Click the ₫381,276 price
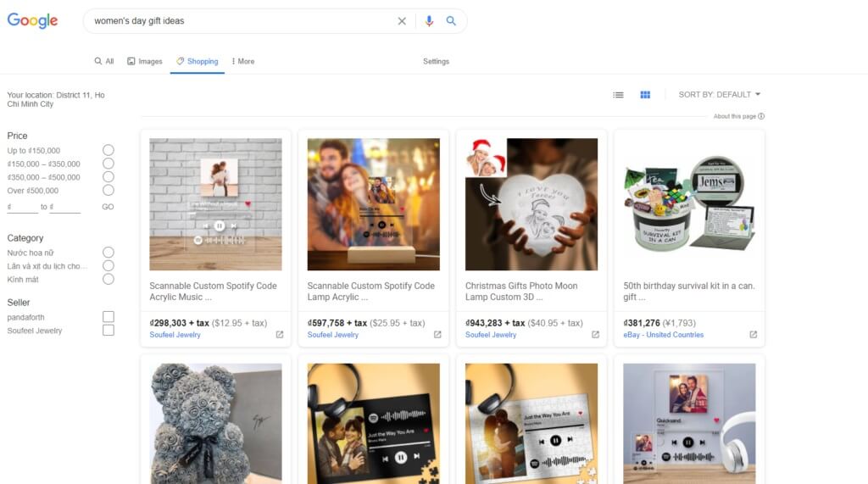 tap(642, 323)
